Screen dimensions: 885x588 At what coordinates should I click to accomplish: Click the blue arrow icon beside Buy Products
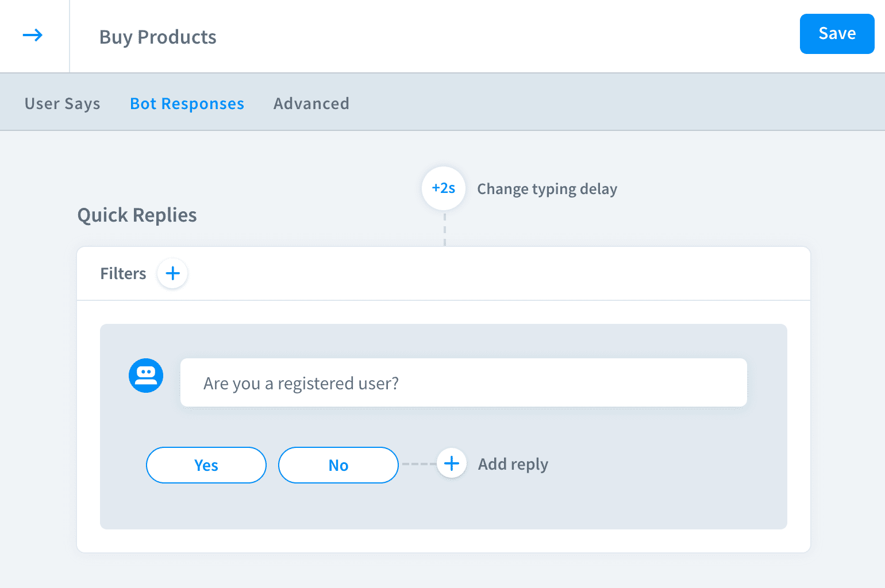point(33,36)
